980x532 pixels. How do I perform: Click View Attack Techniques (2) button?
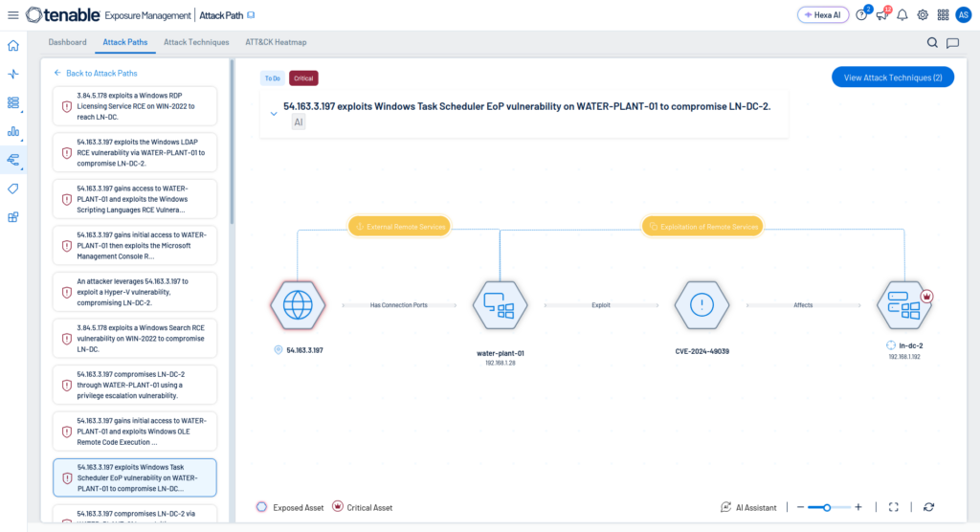[893, 78]
